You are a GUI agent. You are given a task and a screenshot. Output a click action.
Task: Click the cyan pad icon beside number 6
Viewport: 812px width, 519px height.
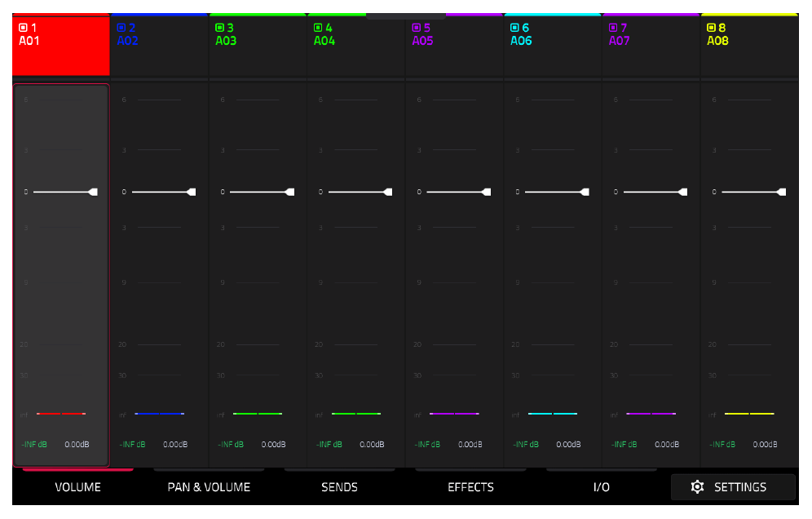pyautogui.click(x=514, y=28)
